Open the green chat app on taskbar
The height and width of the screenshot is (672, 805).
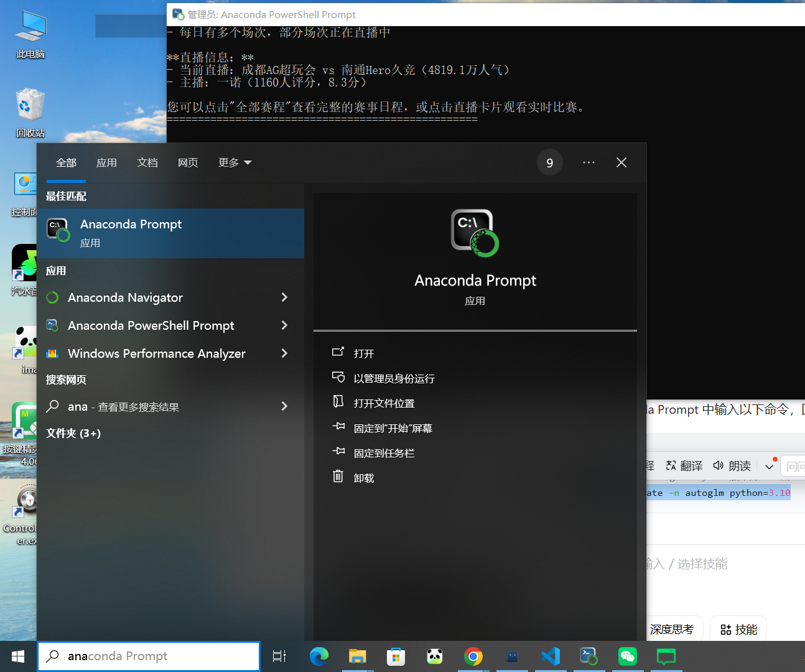pos(666,656)
